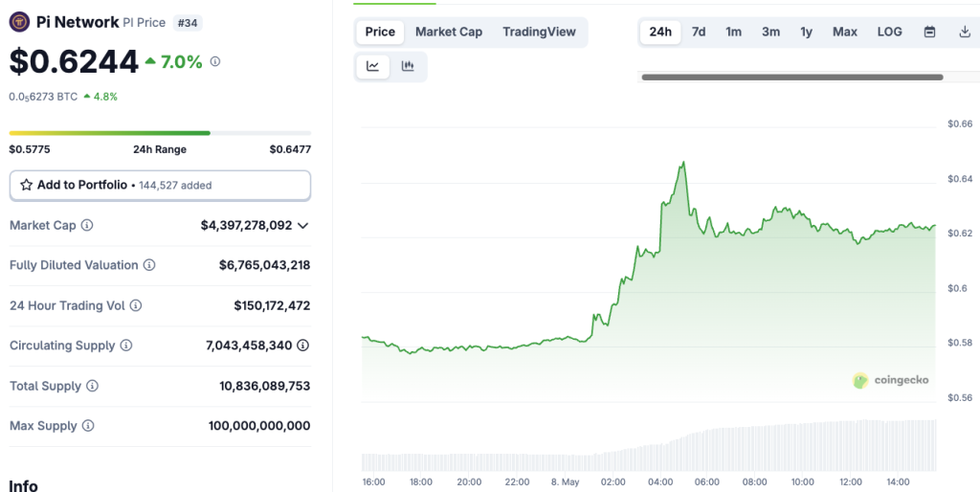Click the $0.6244 current price text
Image resolution: width=980 pixels, height=492 pixels.
point(74,62)
